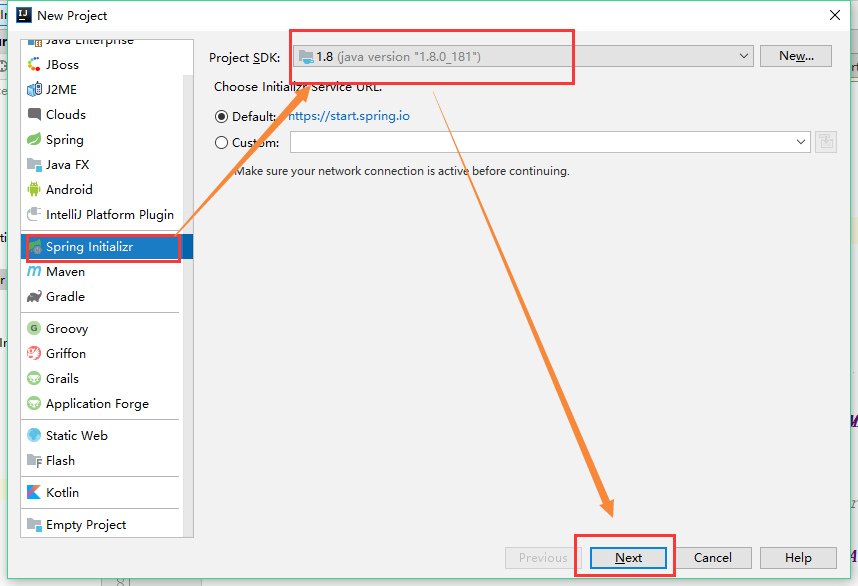Select Android label text
Image resolution: width=858 pixels, height=586 pixels.
pos(69,189)
